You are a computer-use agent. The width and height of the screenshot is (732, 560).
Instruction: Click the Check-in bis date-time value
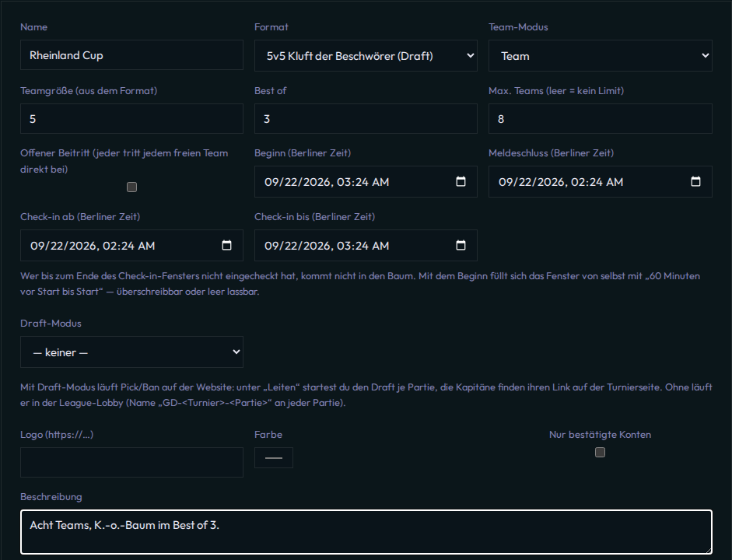tap(327, 246)
